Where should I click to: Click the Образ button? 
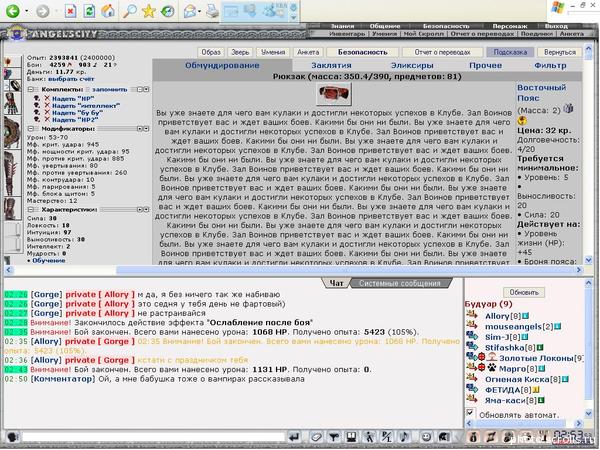[211, 52]
